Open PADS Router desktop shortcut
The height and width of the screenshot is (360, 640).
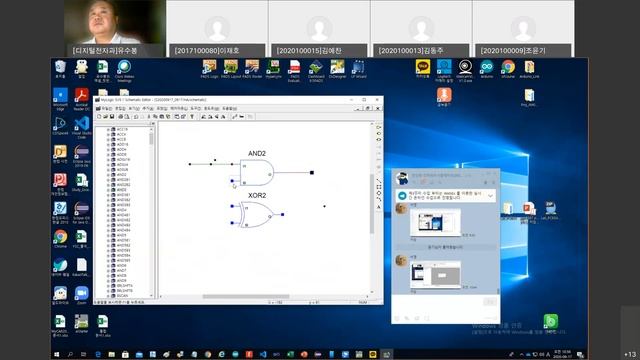252,69
